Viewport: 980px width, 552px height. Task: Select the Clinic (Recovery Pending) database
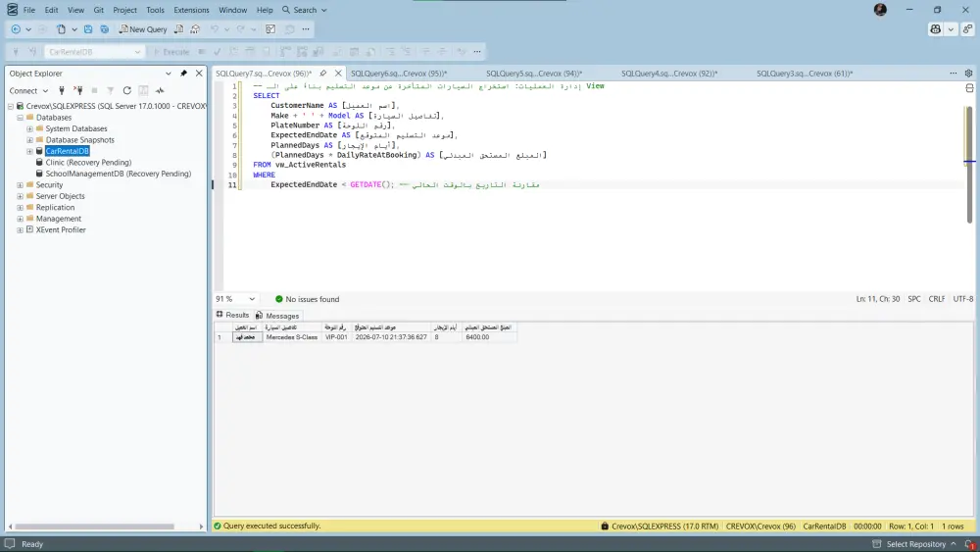88,163
